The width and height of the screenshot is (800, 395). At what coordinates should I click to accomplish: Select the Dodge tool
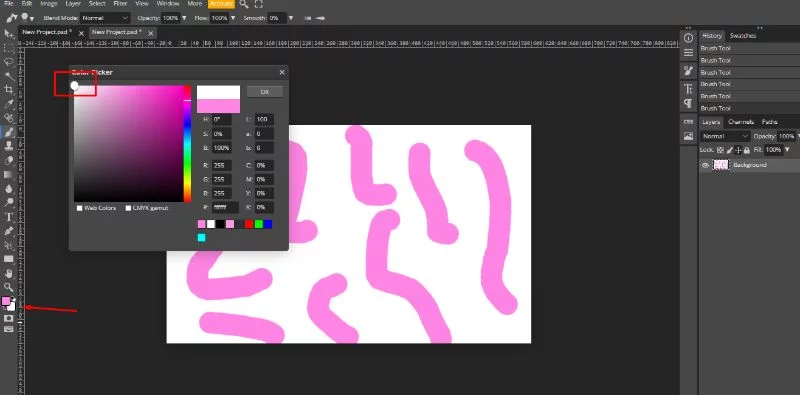click(x=9, y=203)
